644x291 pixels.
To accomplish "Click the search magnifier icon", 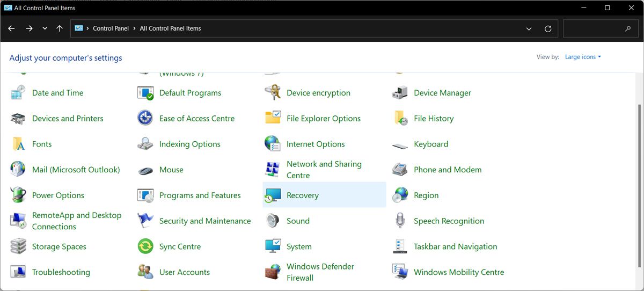I will tap(628, 28).
